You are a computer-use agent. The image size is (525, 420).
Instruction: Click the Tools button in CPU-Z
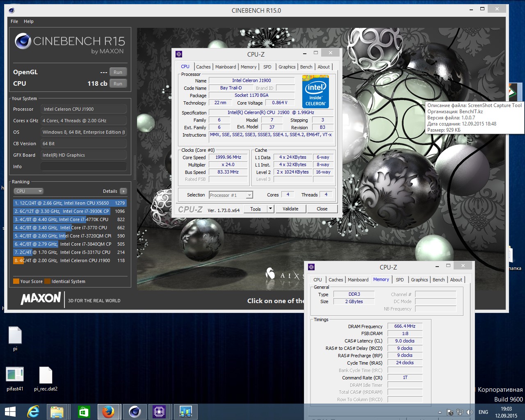coord(256,209)
